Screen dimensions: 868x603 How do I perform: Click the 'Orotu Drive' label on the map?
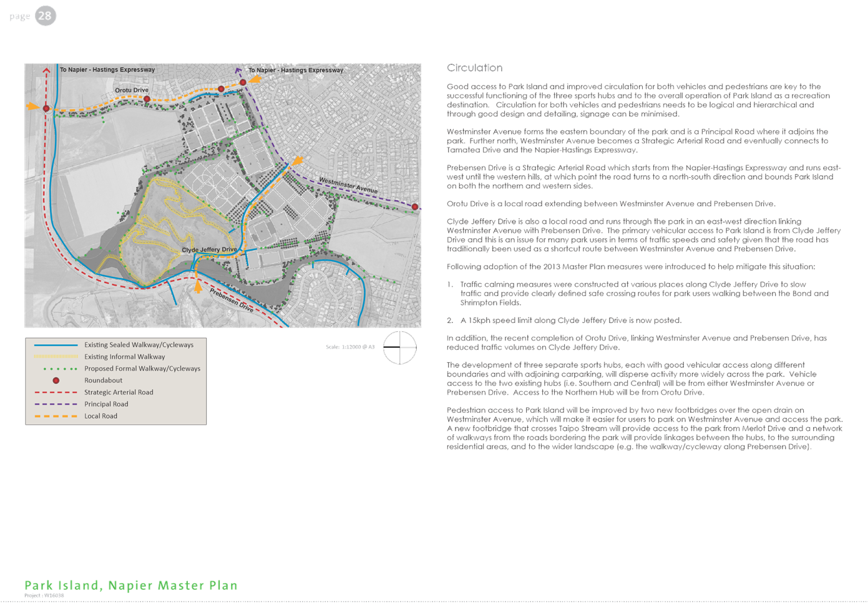tap(132, 90)
